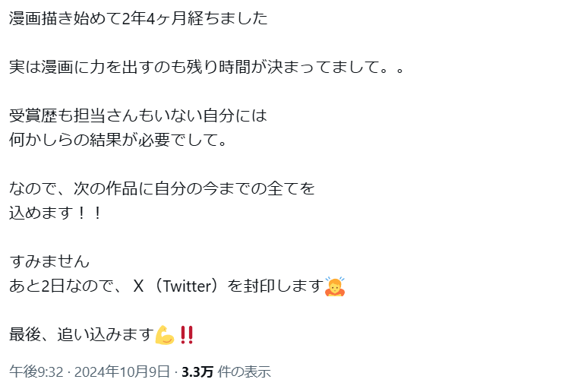Click the text 込めます！！
Image resolution: width=562 pixels, height=392 pixels.
point(55,213)
